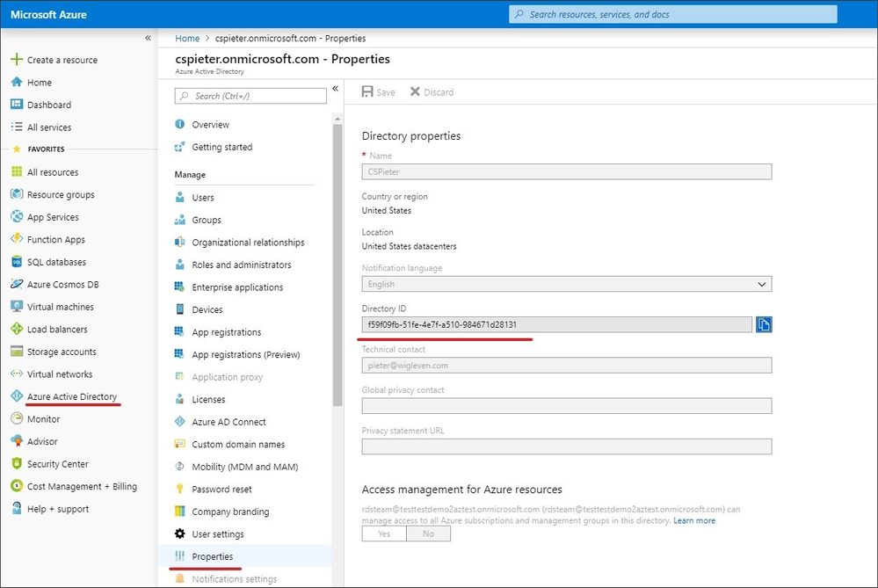Click the SQL databases icon
This screenshot has height=588, width=878.
pos(17,262)
